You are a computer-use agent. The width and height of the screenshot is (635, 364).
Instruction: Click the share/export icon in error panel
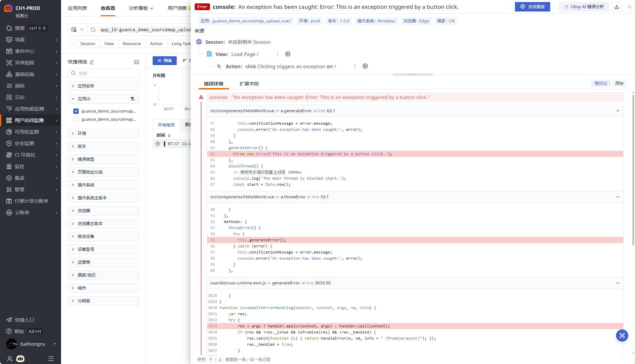pyautogui.click(x=617, y=7)
